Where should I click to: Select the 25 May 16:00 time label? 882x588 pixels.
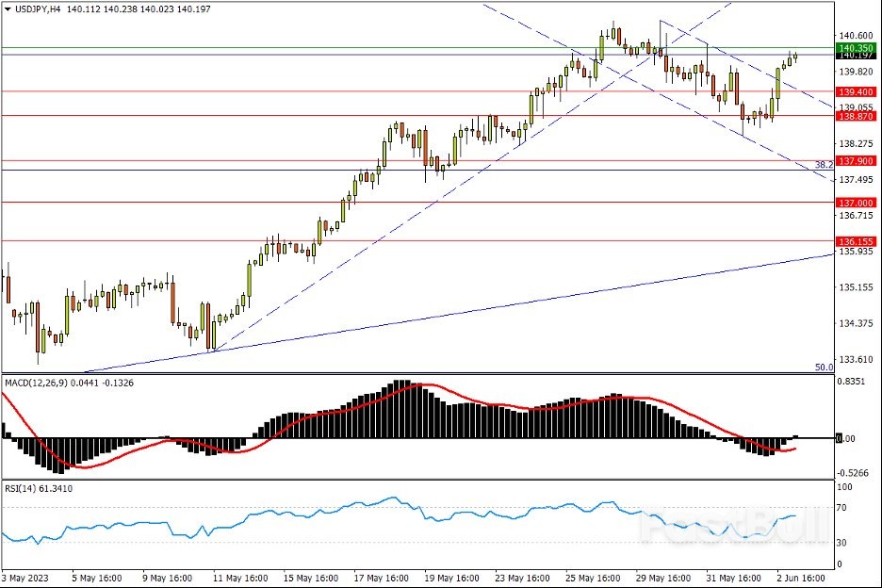point(593,577)
